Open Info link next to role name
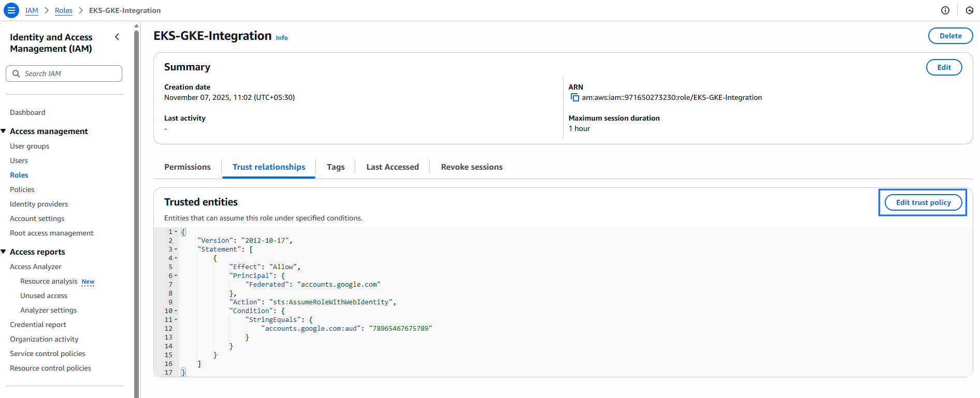Image resolution: width=980 pixels, height=398 pixels. coord(281,38)
